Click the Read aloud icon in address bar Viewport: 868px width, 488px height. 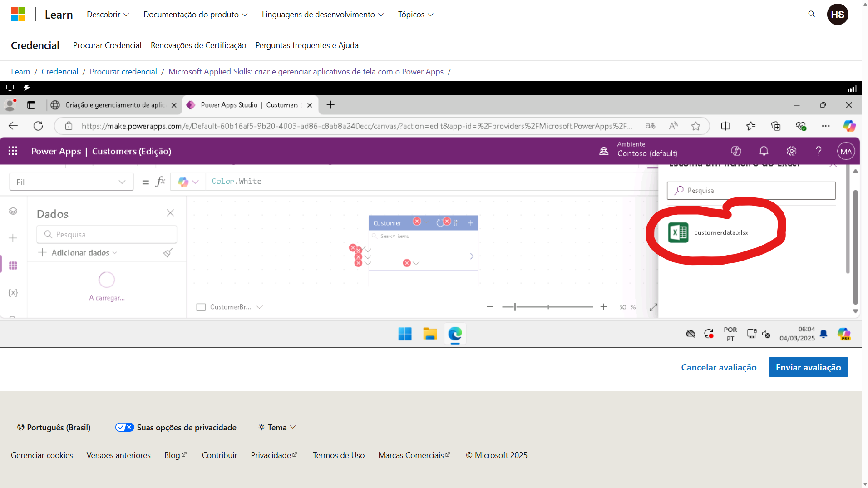[x=673, y=126]
